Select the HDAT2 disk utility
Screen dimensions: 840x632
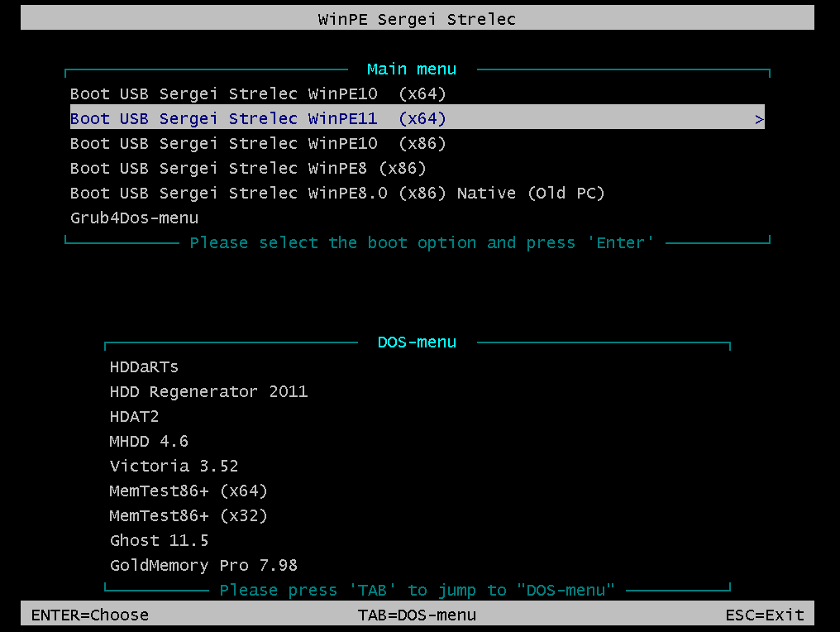click(134, 417)
